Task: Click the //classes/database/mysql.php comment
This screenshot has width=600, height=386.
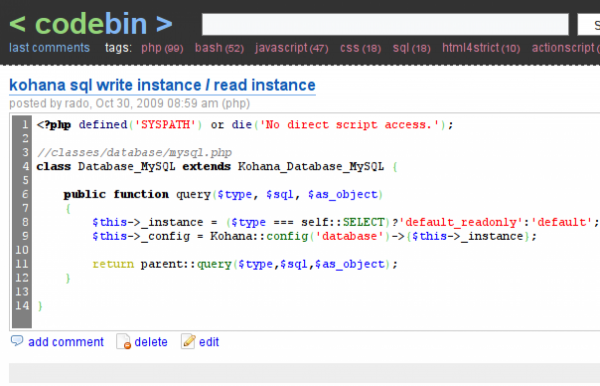Action: pos(134,153)
